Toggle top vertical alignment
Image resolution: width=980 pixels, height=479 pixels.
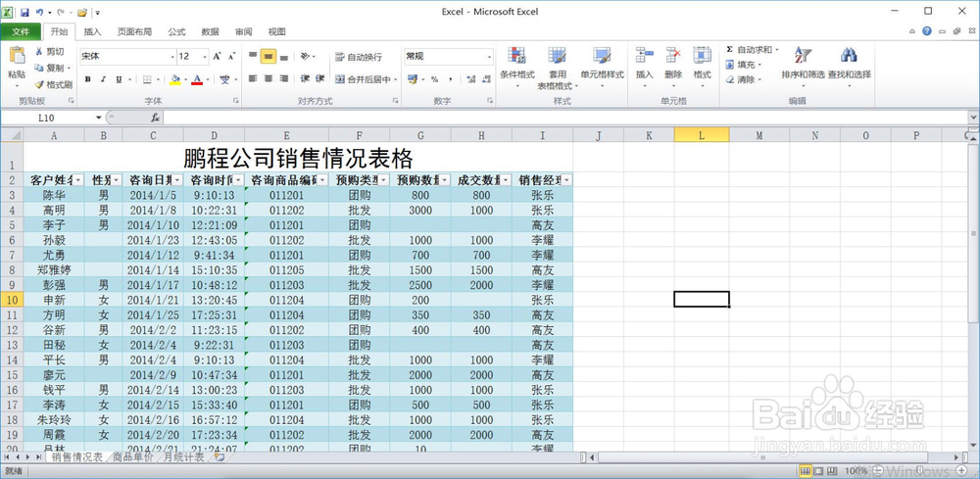click(253, 56)
